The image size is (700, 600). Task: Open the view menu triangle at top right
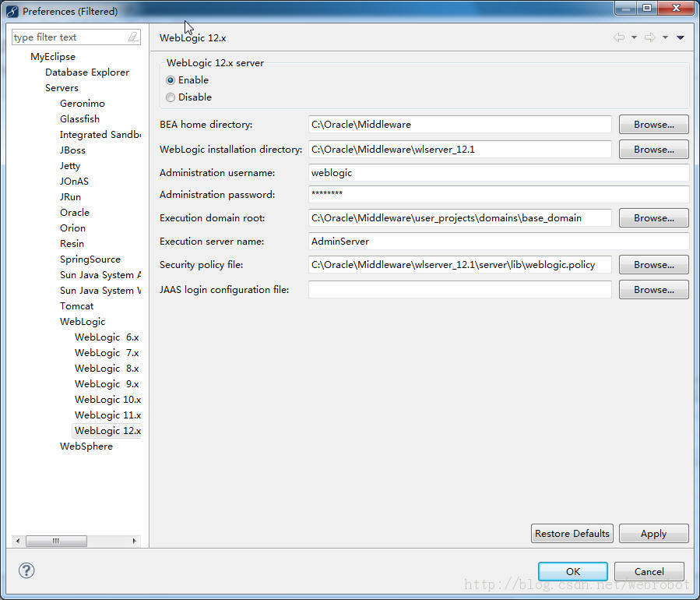coord(682,37)
